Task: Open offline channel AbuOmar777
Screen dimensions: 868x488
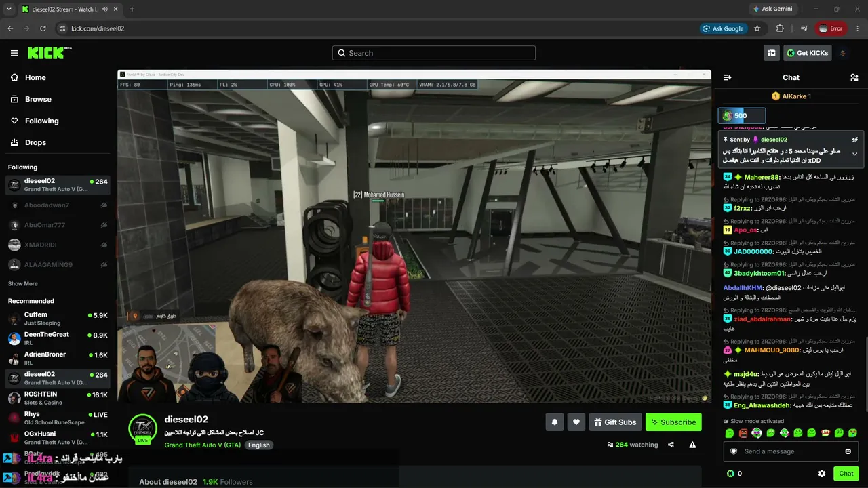Action: coord(58,225)
